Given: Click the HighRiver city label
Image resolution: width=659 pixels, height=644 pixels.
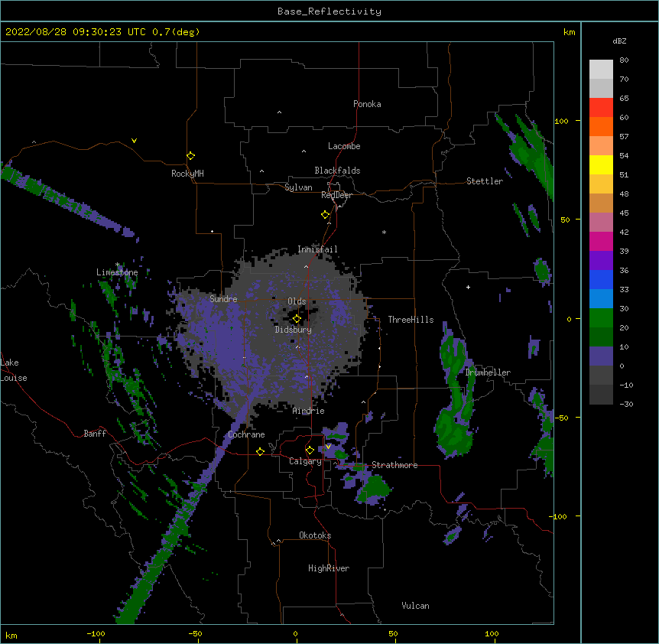Looking at the screenshot, I should point(329,568).
